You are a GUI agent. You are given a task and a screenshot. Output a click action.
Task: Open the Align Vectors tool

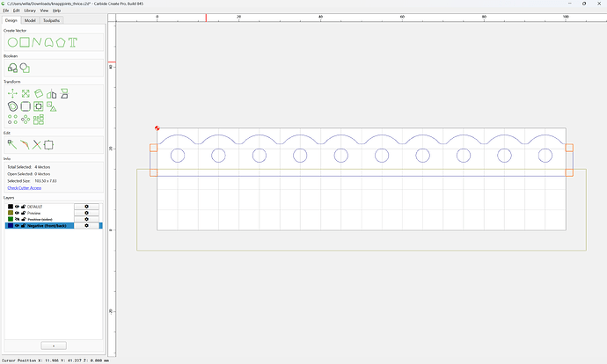click(39, 106)
